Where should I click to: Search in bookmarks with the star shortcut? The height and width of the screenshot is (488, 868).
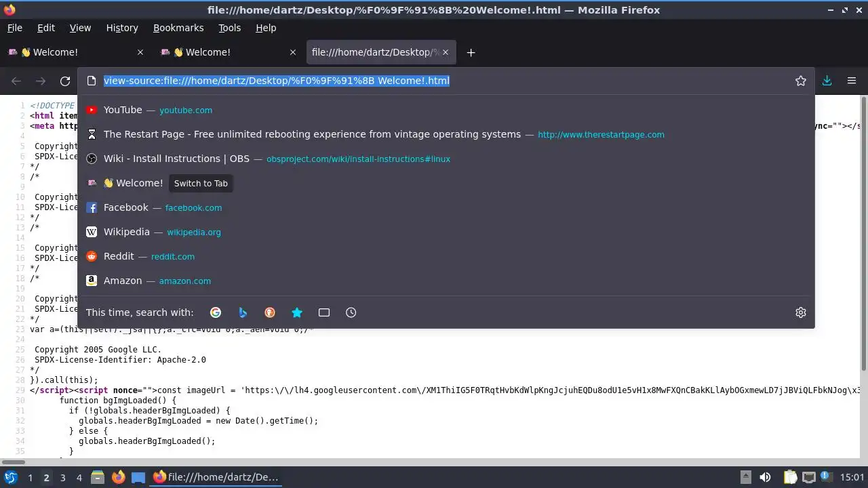pos(297,312)
